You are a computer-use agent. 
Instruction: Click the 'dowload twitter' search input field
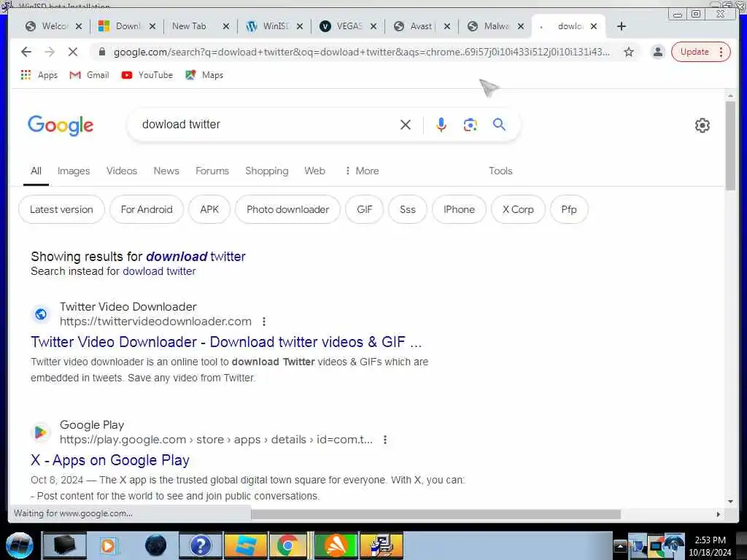point(267,125)
